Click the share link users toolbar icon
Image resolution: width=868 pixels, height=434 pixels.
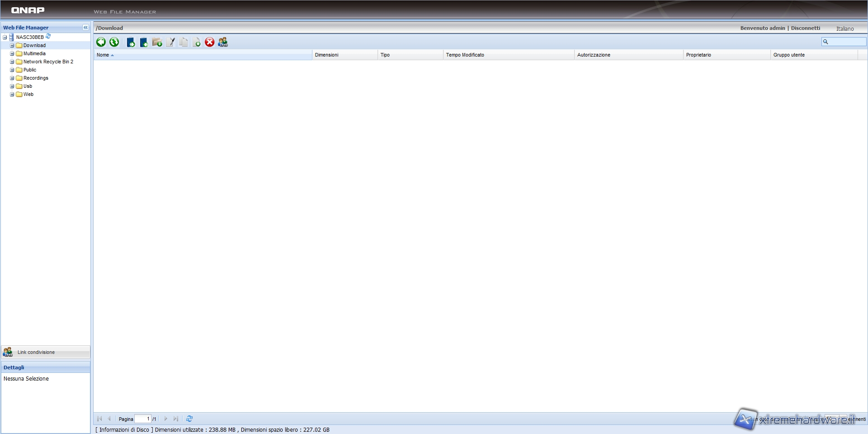pyautogui.click(x=223, y=42)
